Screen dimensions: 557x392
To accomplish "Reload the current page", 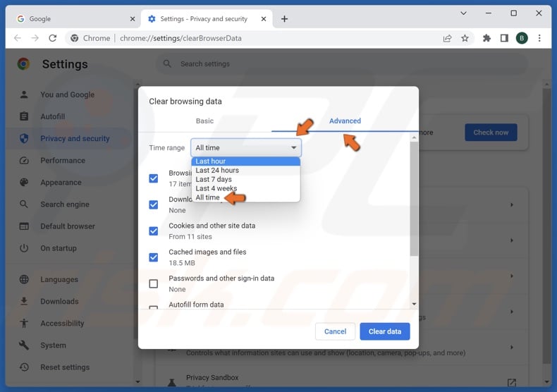I will [53, 38].
